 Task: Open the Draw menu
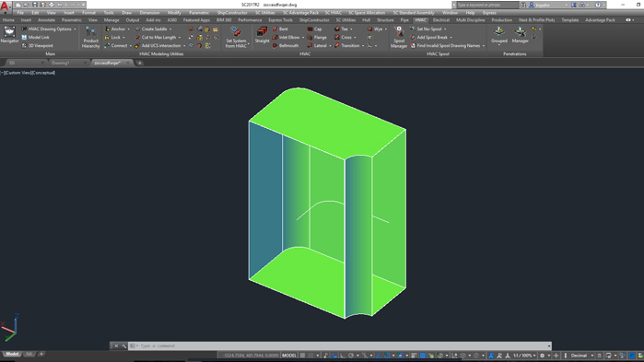pyautogui.click(x=126, y=13)
